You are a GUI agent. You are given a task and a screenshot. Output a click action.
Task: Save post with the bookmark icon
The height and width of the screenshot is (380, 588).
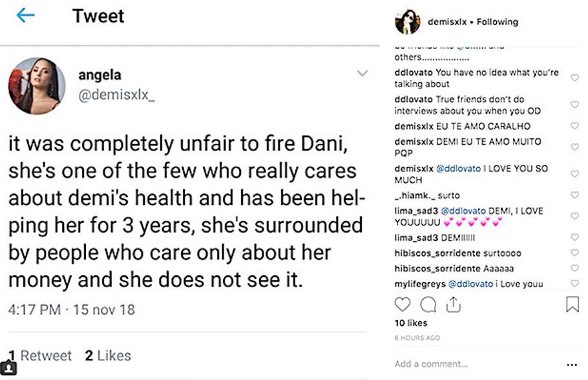pos(572,304)
